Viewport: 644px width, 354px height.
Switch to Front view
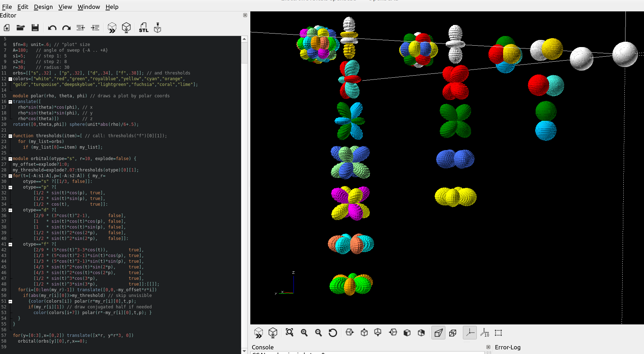[x=407, y=333]
